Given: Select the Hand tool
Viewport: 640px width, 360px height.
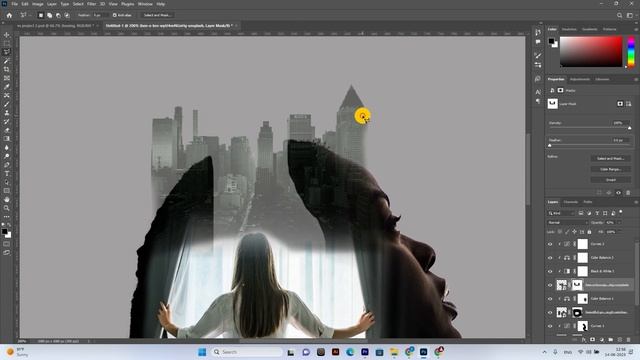Looking at the screenshot, I should point(7,200).
